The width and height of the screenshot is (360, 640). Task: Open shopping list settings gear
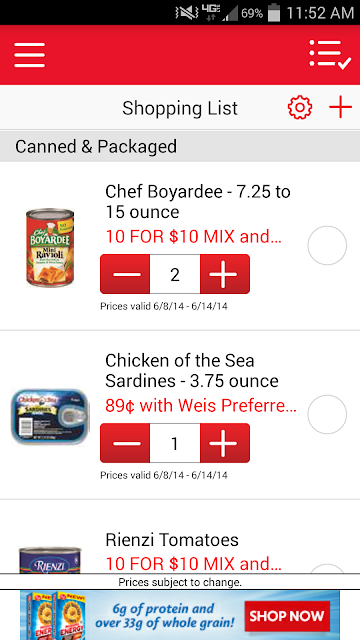click(300, 108)
